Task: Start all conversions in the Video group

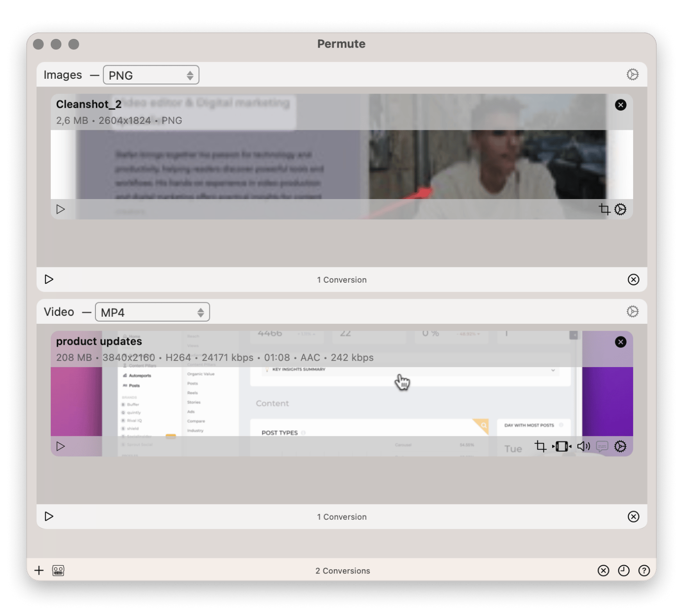Action: (x=49, y=516)
